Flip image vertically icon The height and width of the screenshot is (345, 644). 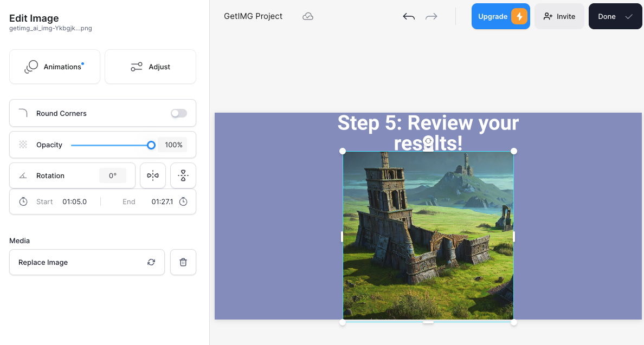point(183,175)
